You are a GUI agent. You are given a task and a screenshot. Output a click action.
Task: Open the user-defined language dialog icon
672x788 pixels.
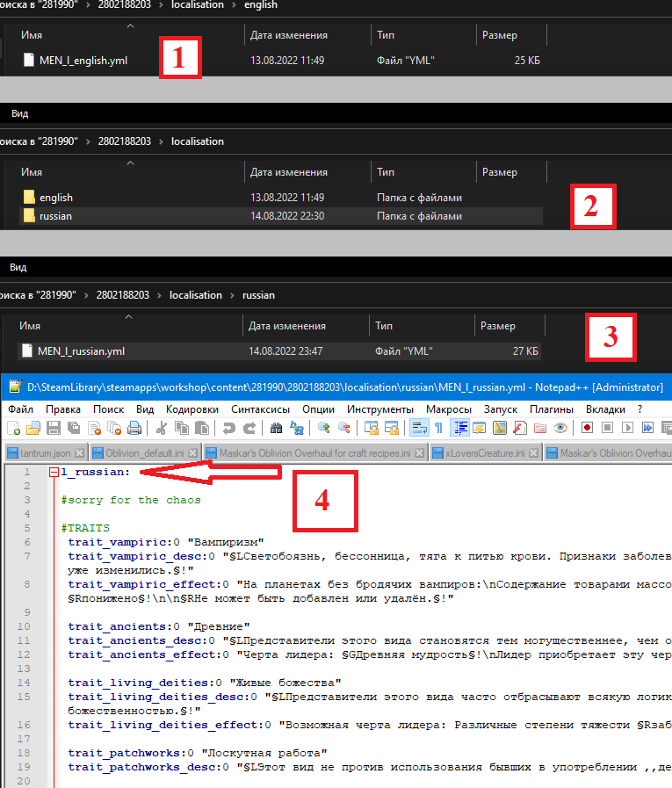point(480,428)
